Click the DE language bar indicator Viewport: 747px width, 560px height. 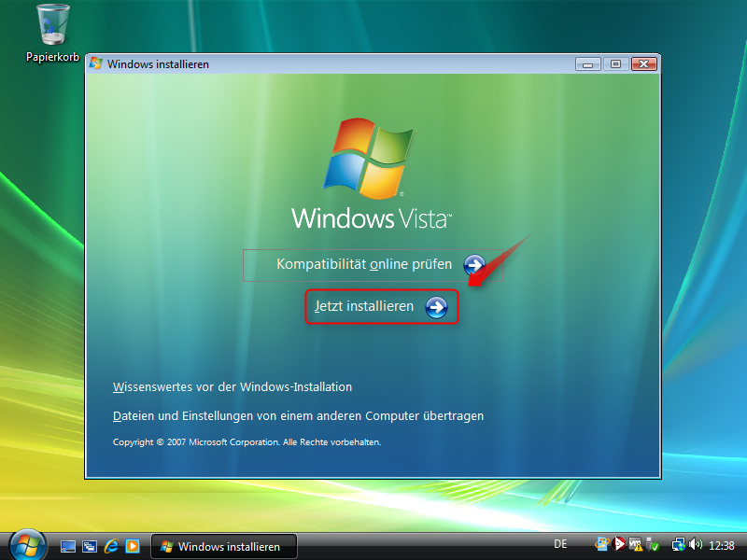pos(560,544)
